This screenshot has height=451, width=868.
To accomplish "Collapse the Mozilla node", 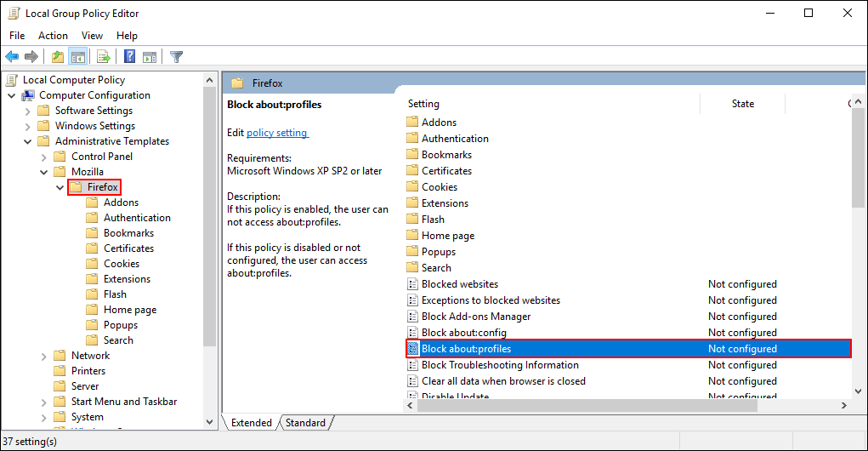I will (43, 172).
